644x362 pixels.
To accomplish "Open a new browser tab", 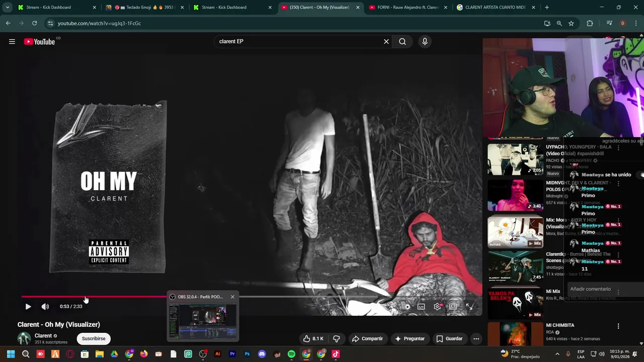I will (x=547, y=8).
